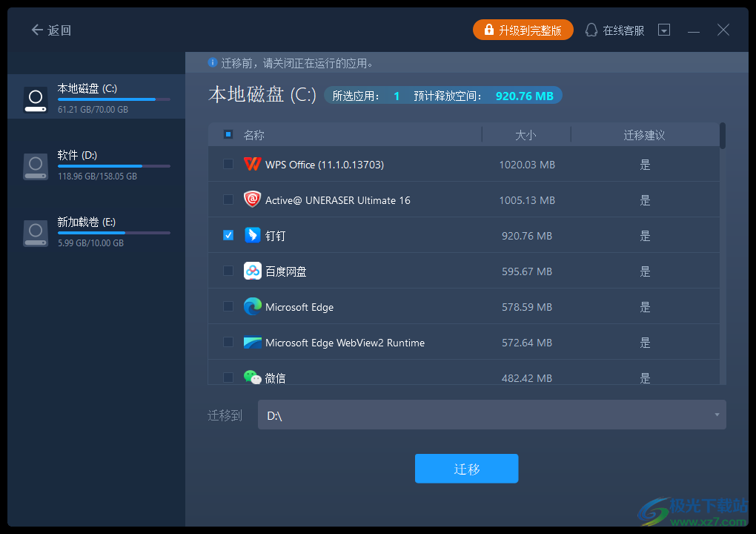The height and width of the screenshot is (534, 756).
Task: Click the 578.59 MB size cell
Action: (527, 307)
